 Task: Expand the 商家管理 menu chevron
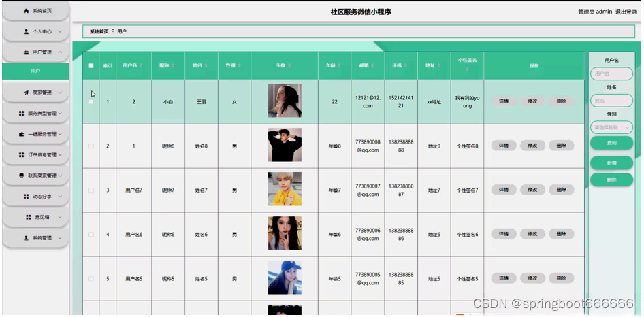[60, 93]
